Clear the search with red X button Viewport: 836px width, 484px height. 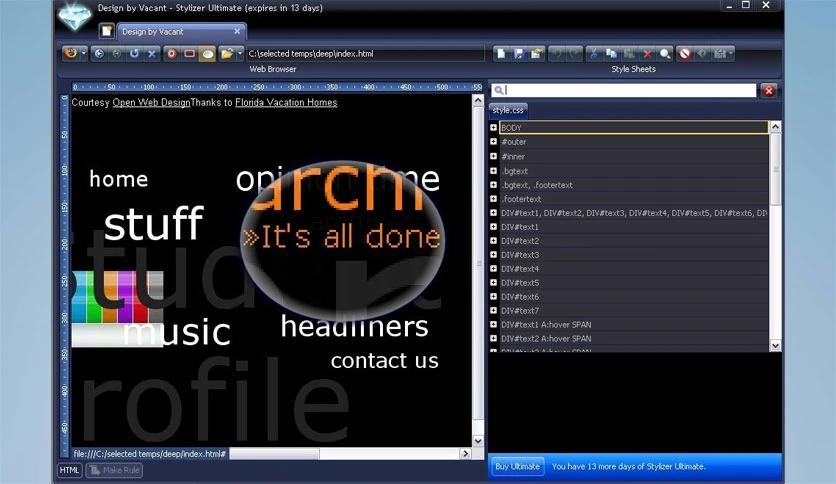(768, 91)
